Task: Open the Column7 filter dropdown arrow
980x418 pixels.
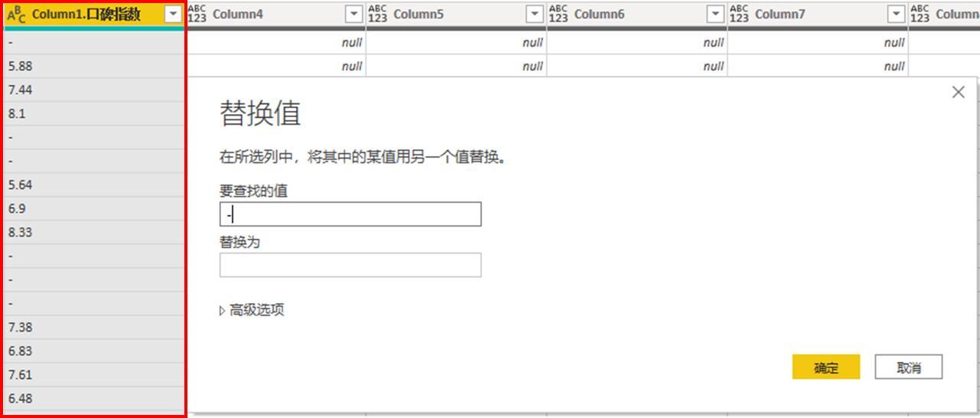Action: pos(895,14)
